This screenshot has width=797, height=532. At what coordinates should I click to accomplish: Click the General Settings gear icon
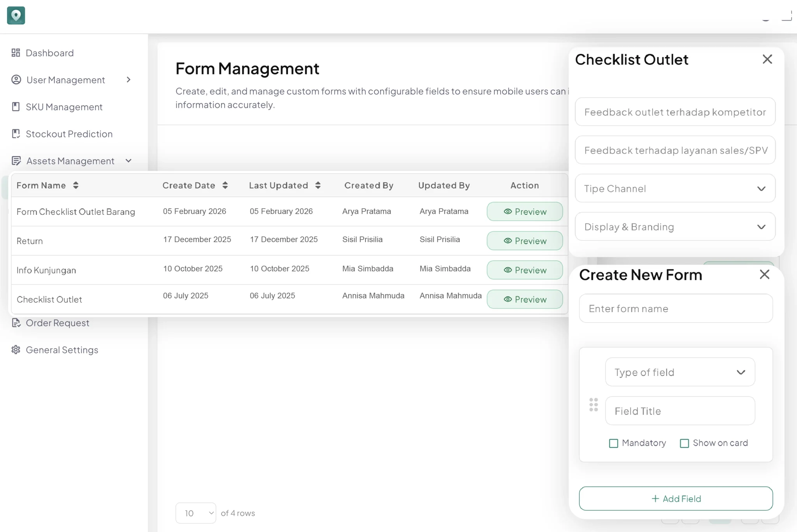pos(16,350)
